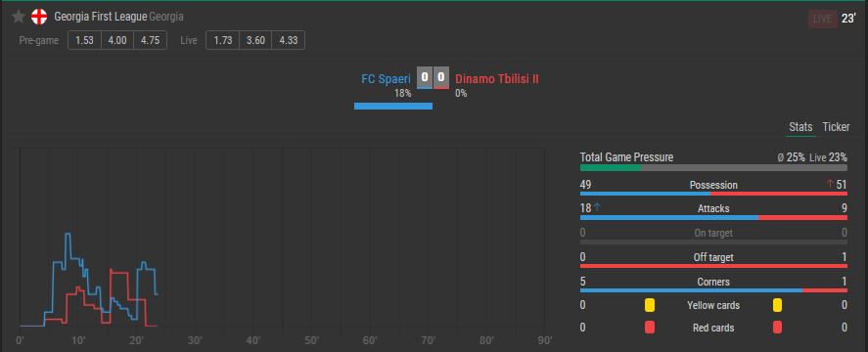Select live odds 4.33

pyautogui.click(x=289, y=40)
